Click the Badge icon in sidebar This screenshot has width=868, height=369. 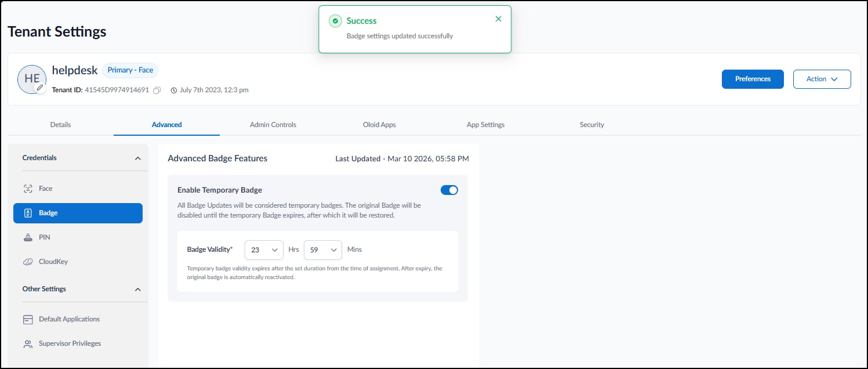click(x=28, y=213)
